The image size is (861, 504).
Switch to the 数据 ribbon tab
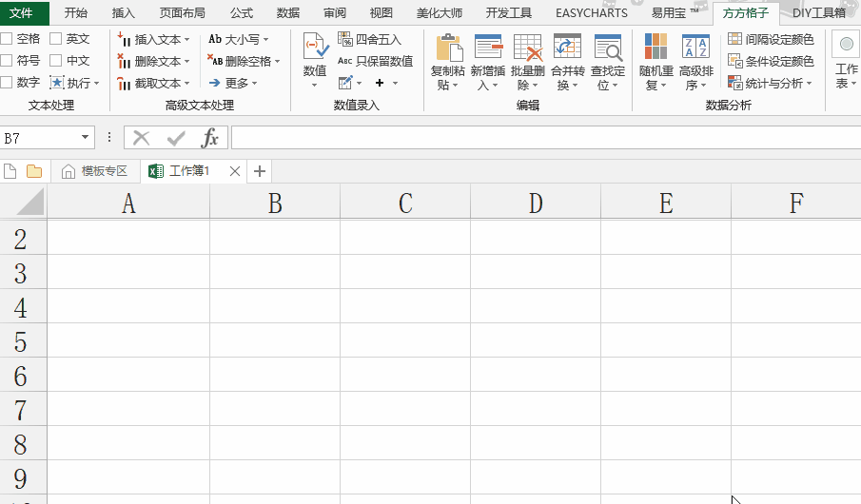pyautogui.click(x=288, y=12)
